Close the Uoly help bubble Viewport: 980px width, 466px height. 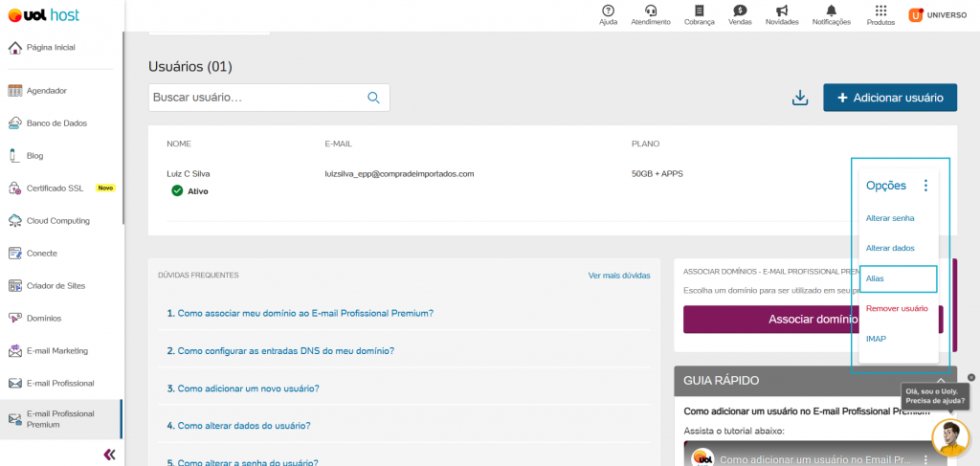[971, 377]
